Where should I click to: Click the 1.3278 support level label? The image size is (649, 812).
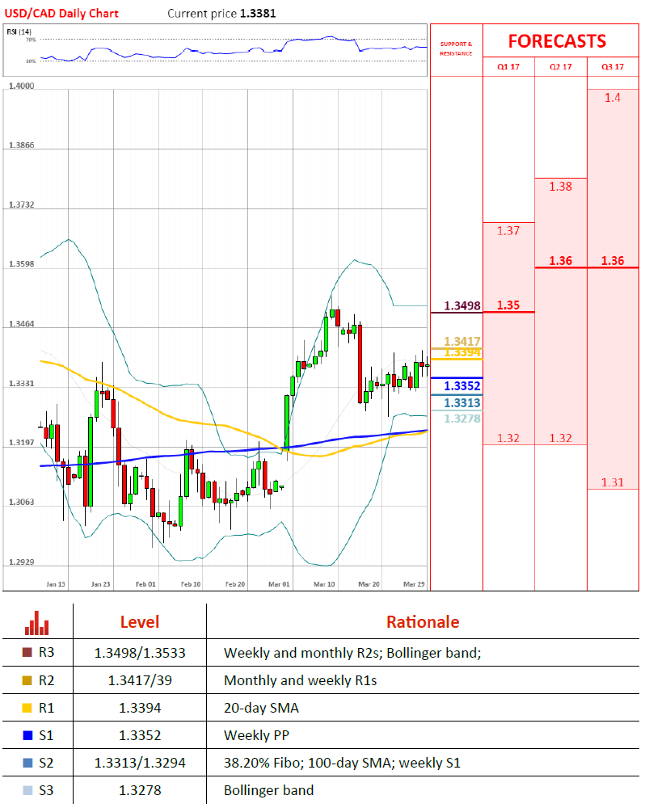(x=462, y=419)
